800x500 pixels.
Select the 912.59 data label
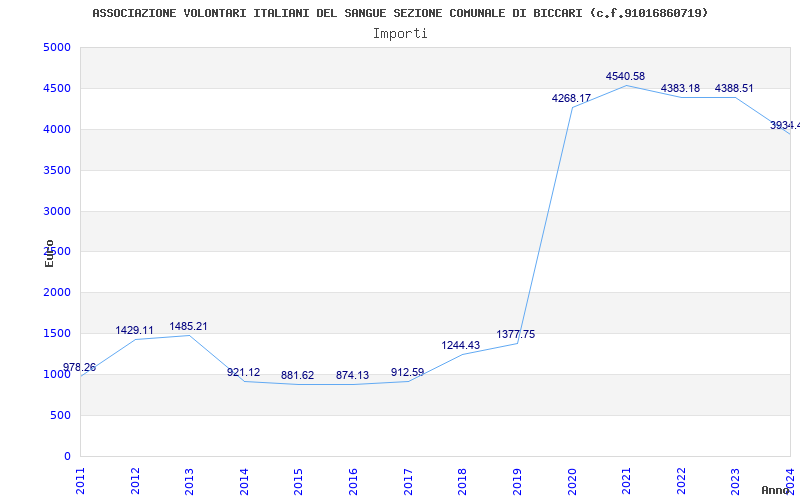(407, 373)
